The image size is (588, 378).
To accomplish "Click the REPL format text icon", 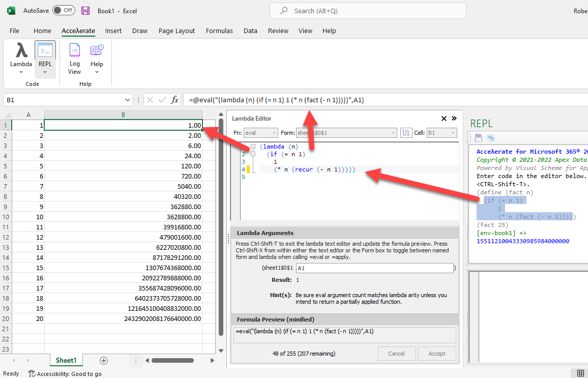I will coord(490,138).
